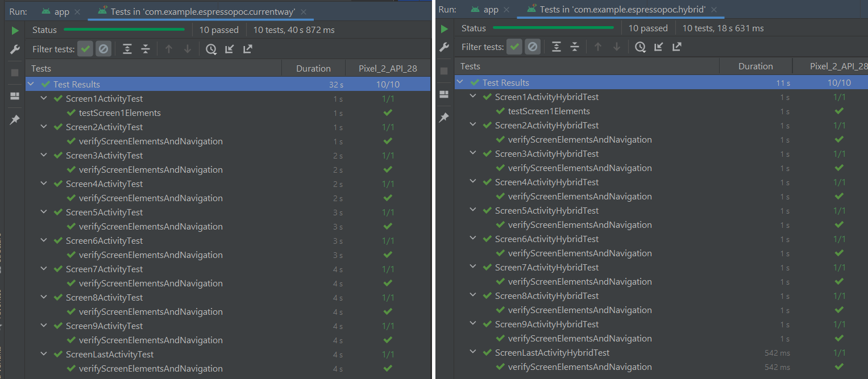Screen dimensions: 868x379
Task: Click the up arrow to jump to previous test
Action: tap(169, 49)
